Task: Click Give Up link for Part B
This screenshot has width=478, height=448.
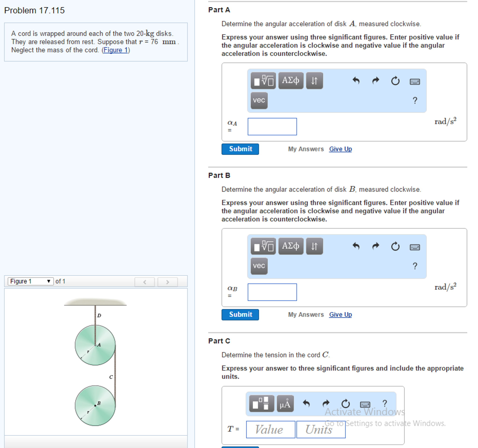Action: click(x=340, y=315)
